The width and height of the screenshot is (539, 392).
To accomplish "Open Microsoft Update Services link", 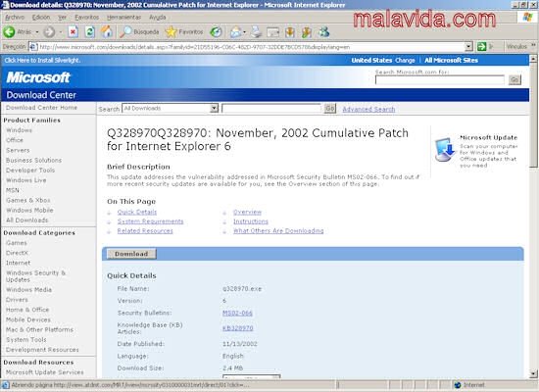I will click(45, 372).
